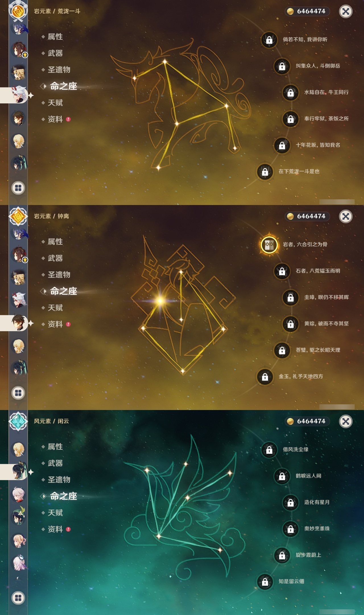Open character grid button in 闲云 panel
The height and width of the screenshot is (615, 364).
point(18,598)
